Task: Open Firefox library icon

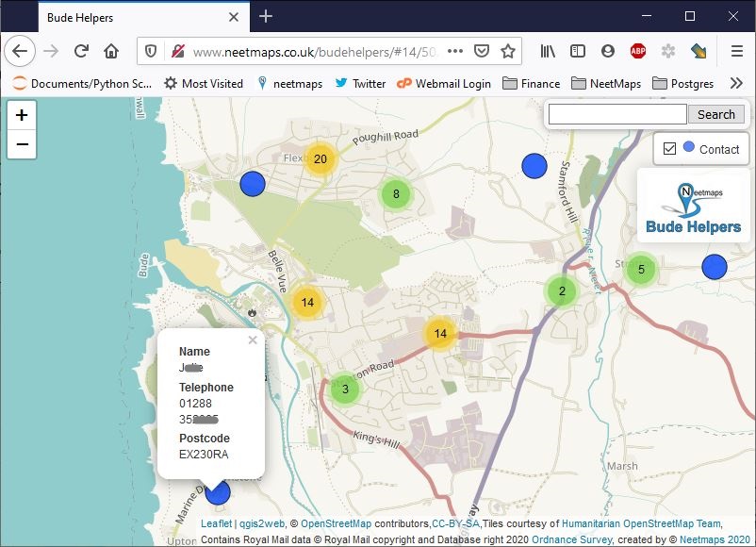Action: (x=548, y=51)
